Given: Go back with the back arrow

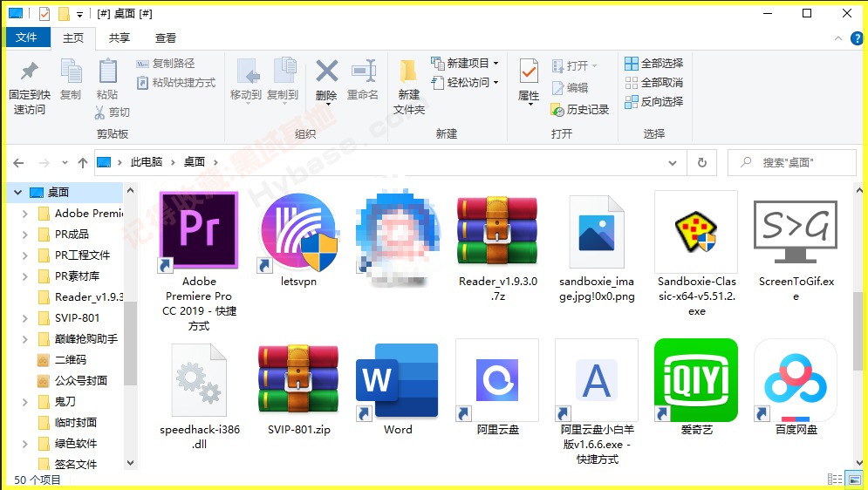Looking at the screenshot, I should pyautogui.click(x=18, y=162).
